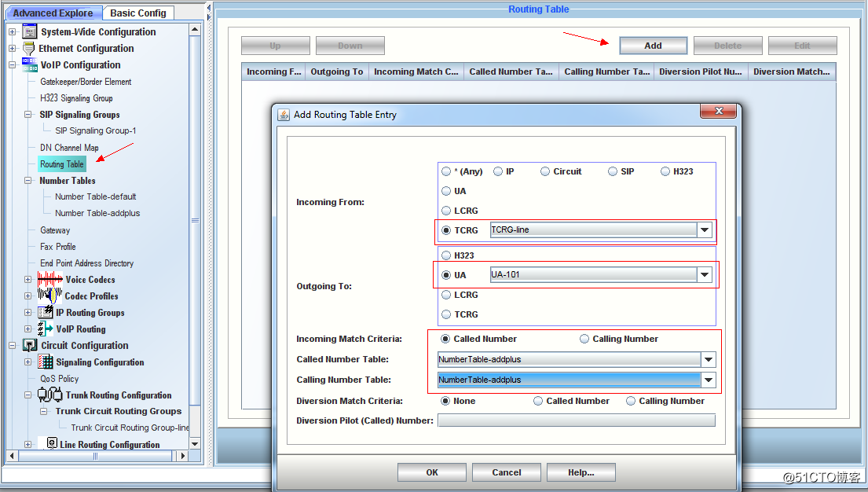This screenshot has width=868, height=492.
Task: Collapse the Trunk Circuit Routing Groups node
Action: coord(43,411)
